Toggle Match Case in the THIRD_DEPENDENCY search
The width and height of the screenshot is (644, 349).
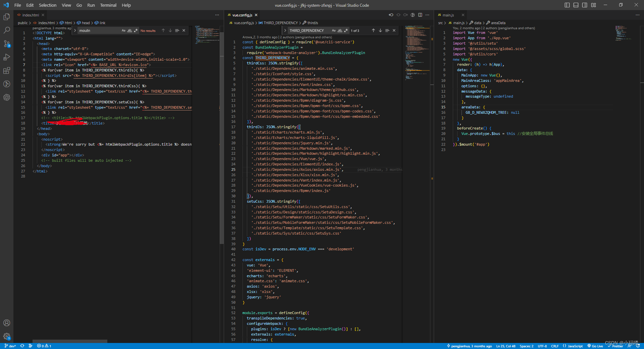pos(334,30)
